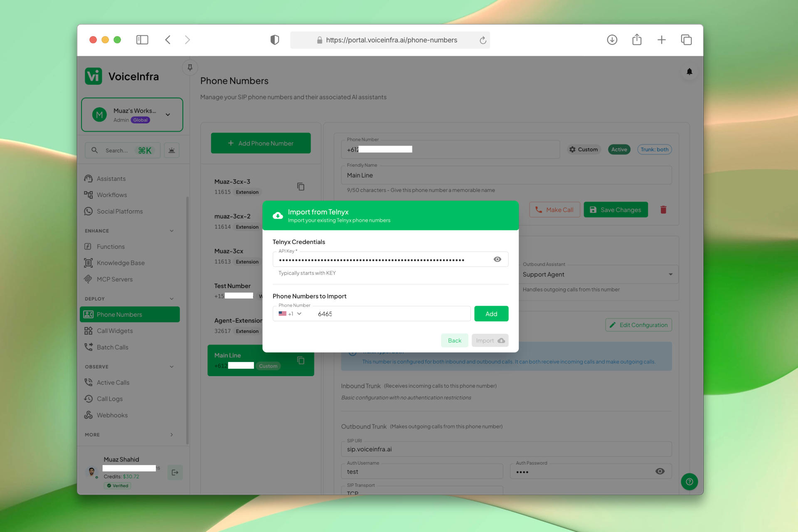Delete the number with trash icon

pyautogui.click(x=663, y=210)
